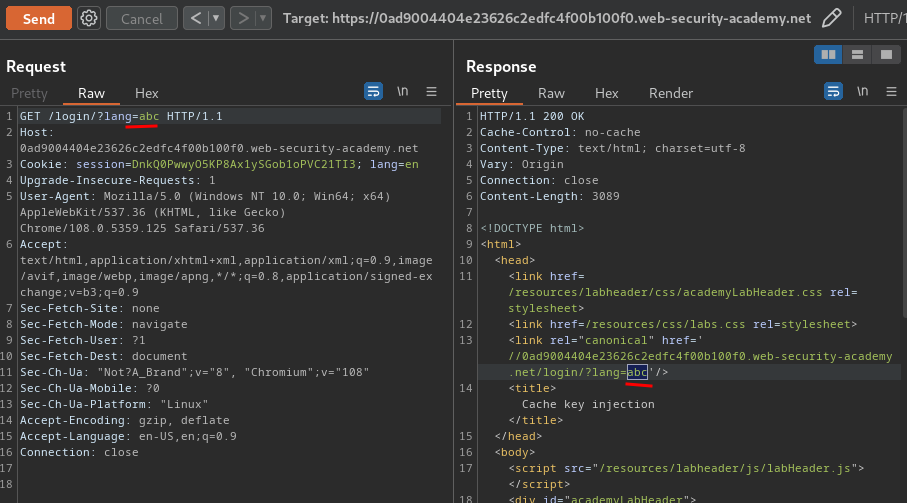Click highlighted abc in canonical link

click(x=637, y=372)
